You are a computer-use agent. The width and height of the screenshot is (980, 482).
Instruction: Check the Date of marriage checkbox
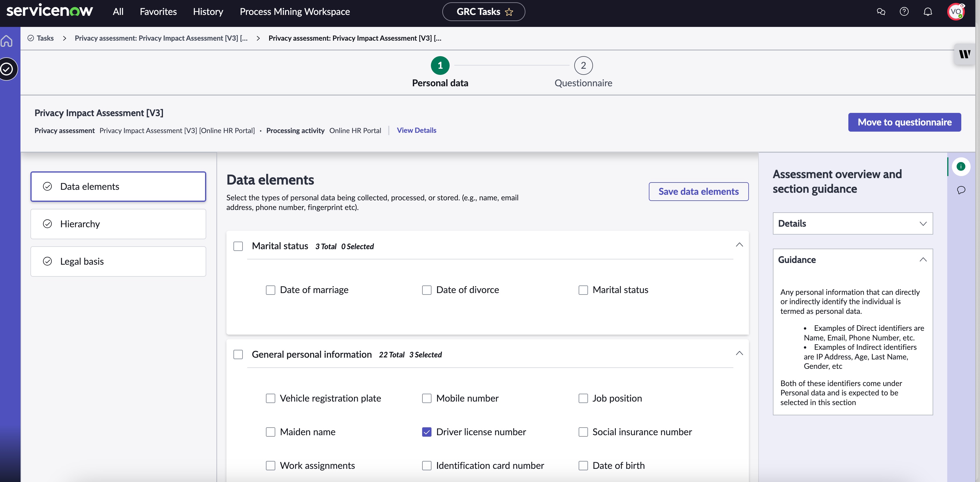270,290
